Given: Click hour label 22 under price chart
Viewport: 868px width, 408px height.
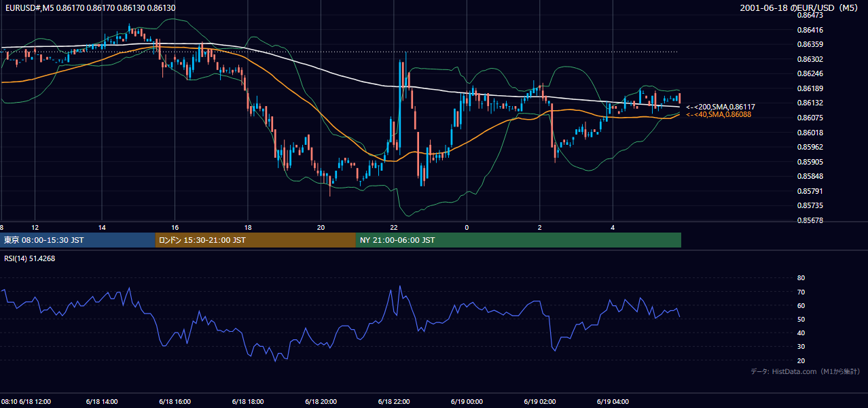Looking at the screenshot, I should click(394, 227).
